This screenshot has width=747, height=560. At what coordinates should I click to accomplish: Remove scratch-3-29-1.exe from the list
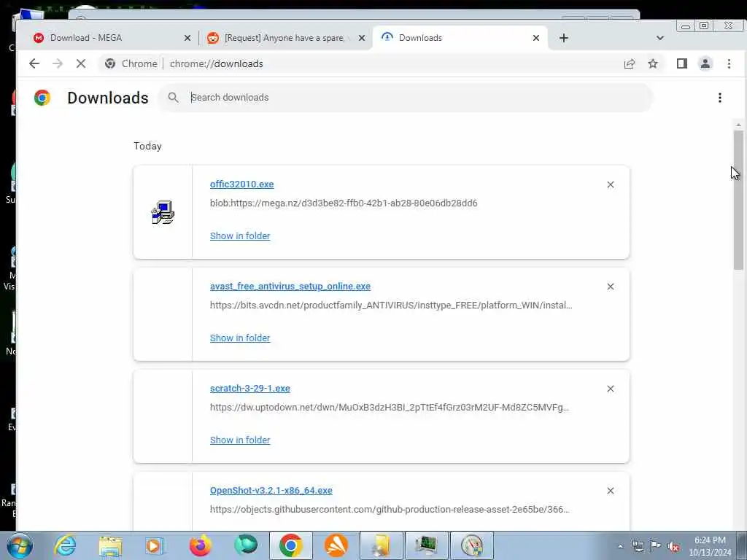(611, 389)
